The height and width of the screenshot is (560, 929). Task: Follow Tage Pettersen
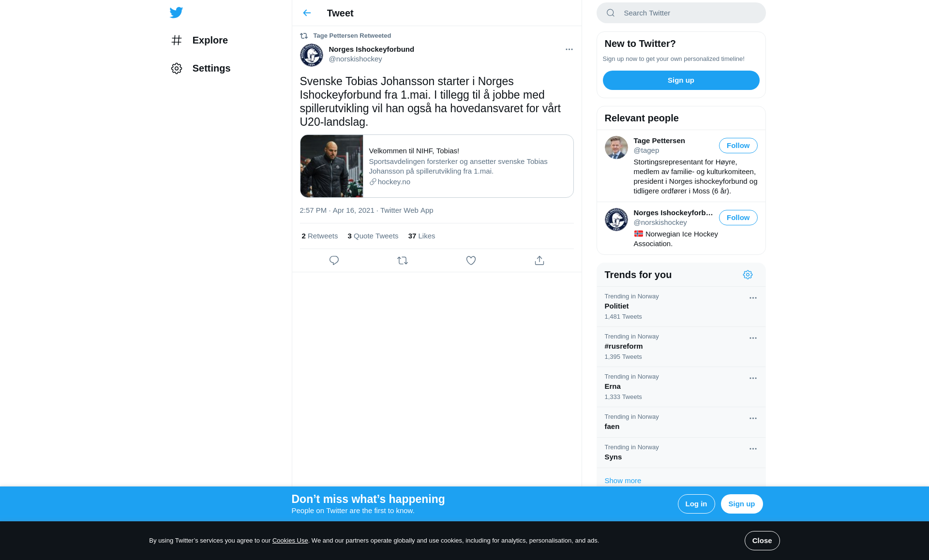click(x=738, y=146)
